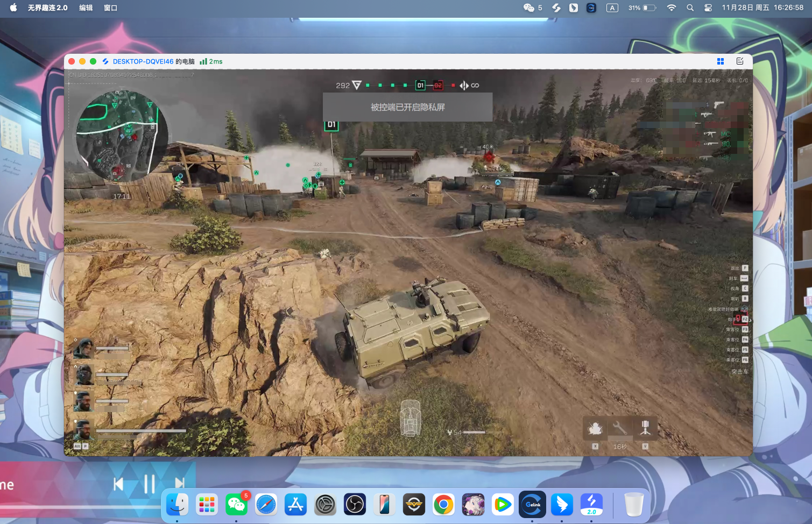Open the 编辑 menu

(x=86, y=8)
